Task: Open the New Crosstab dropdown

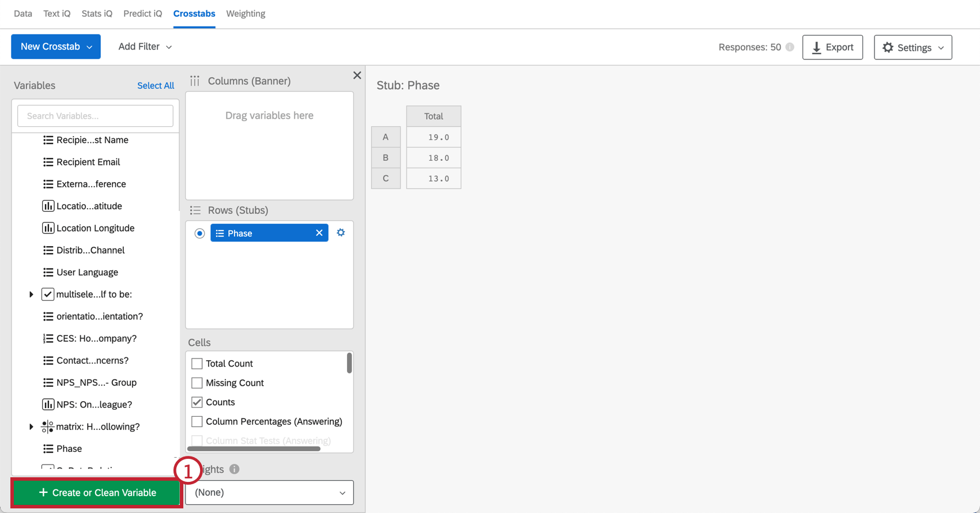Action: [x=56, y=47]
